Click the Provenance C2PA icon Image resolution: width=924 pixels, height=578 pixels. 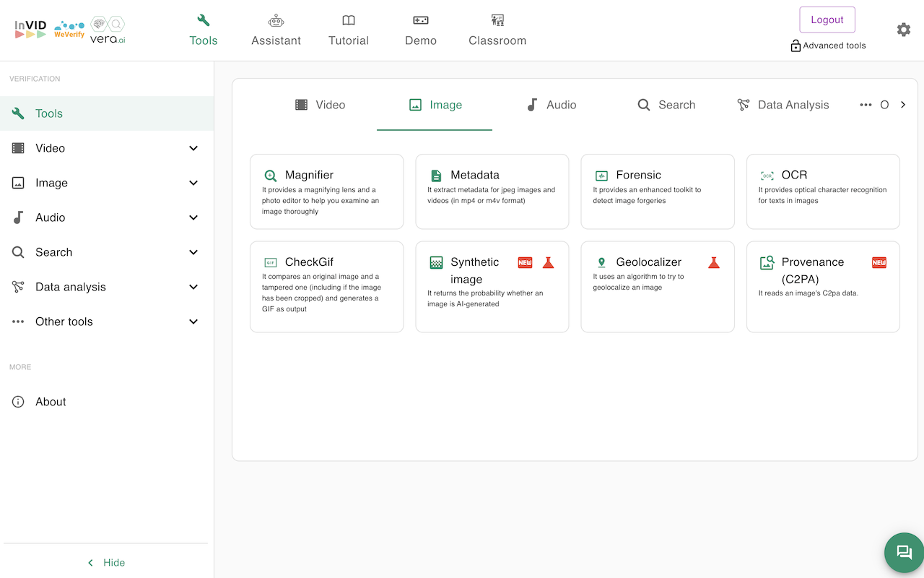tap(767, 262)
